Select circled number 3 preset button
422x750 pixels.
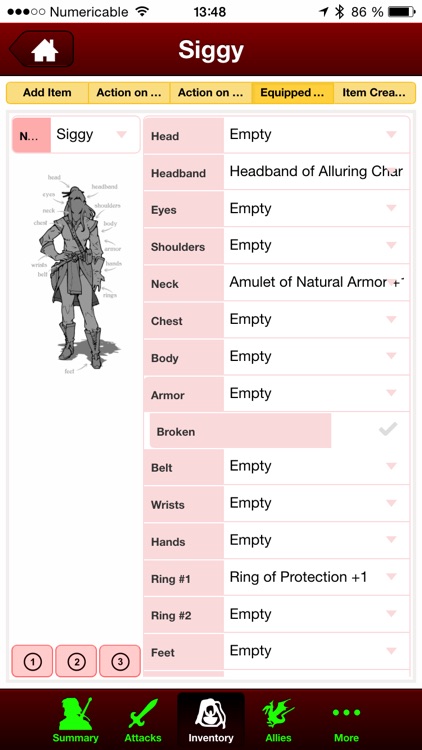pyautogui.click(x=120, y=661)
